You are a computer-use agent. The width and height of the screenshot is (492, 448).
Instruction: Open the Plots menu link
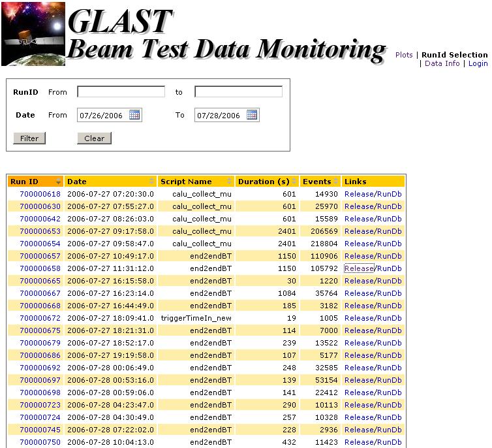404,55
